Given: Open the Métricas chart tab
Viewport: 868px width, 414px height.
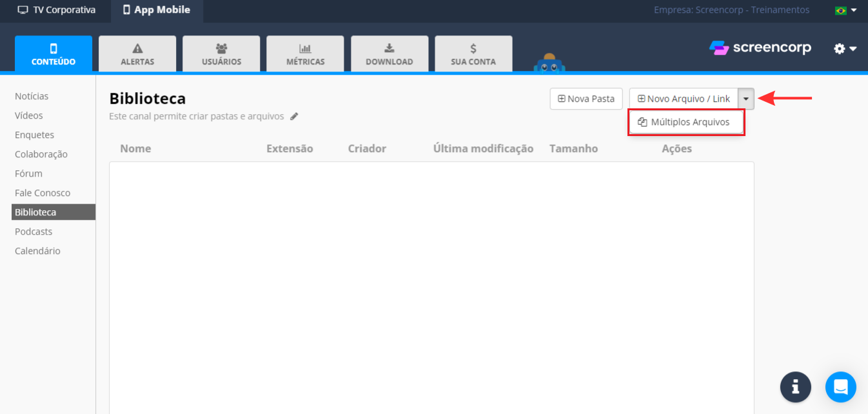Looking at the screenshot, I should pos(305,54).
